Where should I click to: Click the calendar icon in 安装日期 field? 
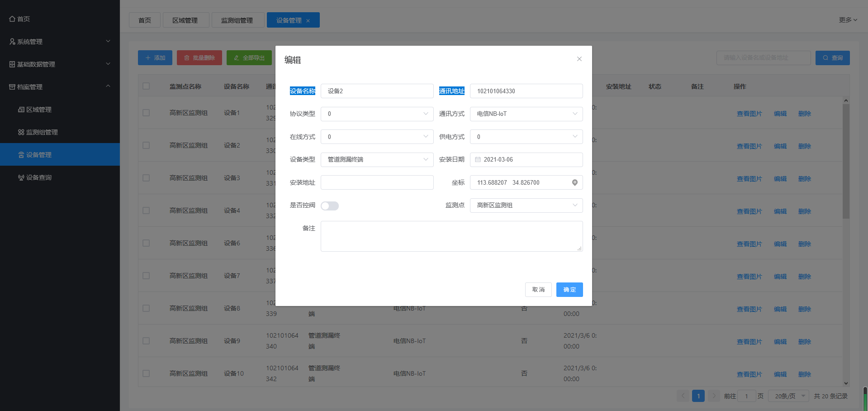pos(478,160)
